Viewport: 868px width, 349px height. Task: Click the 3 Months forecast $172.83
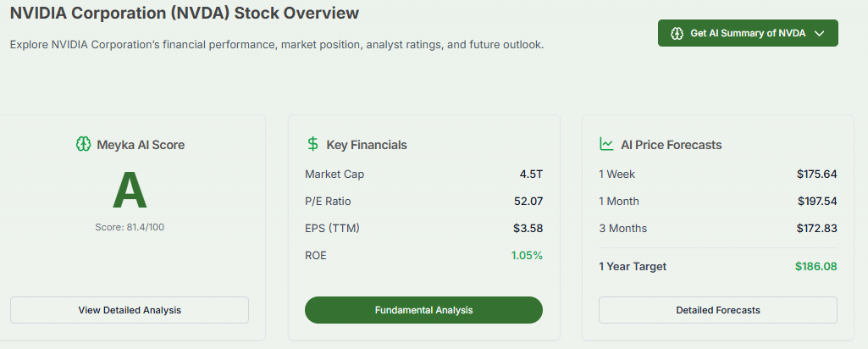click(816, 229)
